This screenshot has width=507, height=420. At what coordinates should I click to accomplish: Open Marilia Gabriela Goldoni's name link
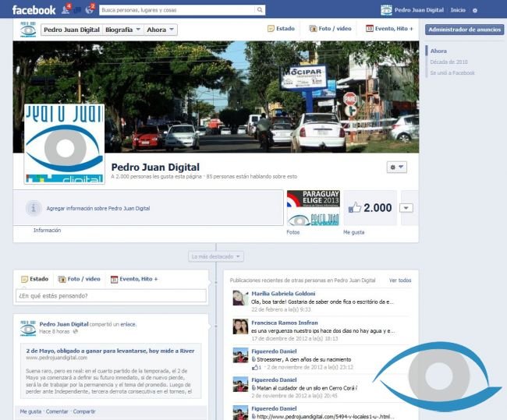pos(283,294)
